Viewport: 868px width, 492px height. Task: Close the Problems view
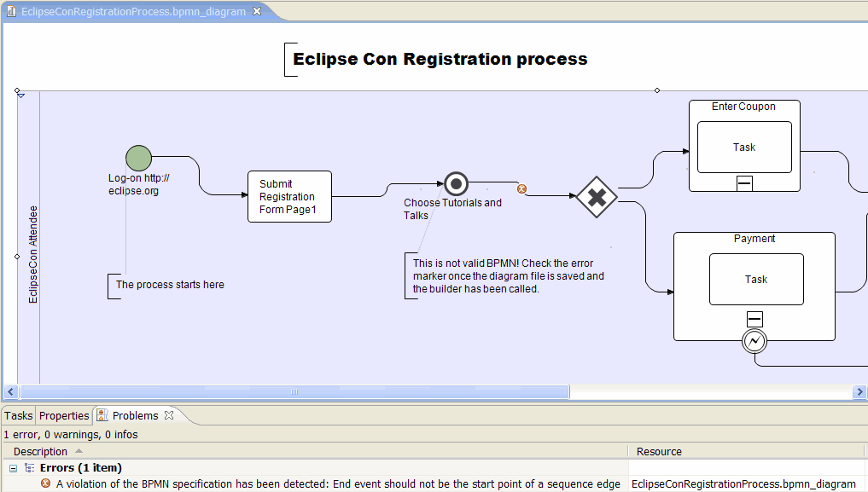point(169,415)
